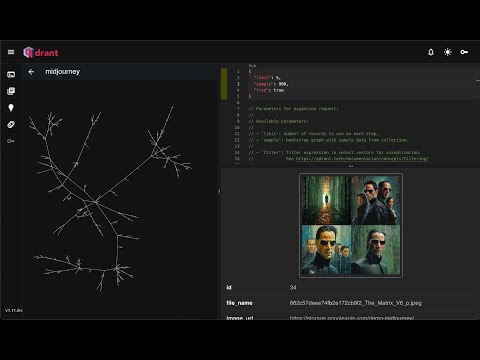Click the editor minimap marker on right edge
This screenshot has width=480, height=360.
478,80
